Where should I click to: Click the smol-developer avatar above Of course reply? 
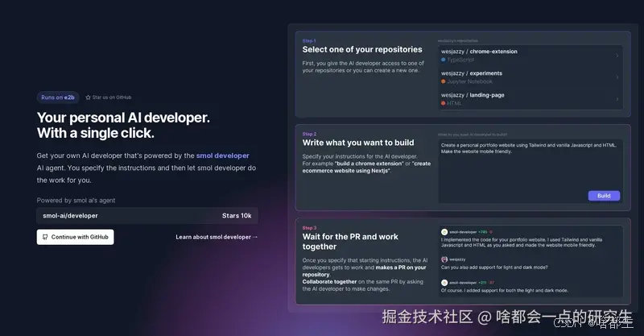[x=444, y=283]
